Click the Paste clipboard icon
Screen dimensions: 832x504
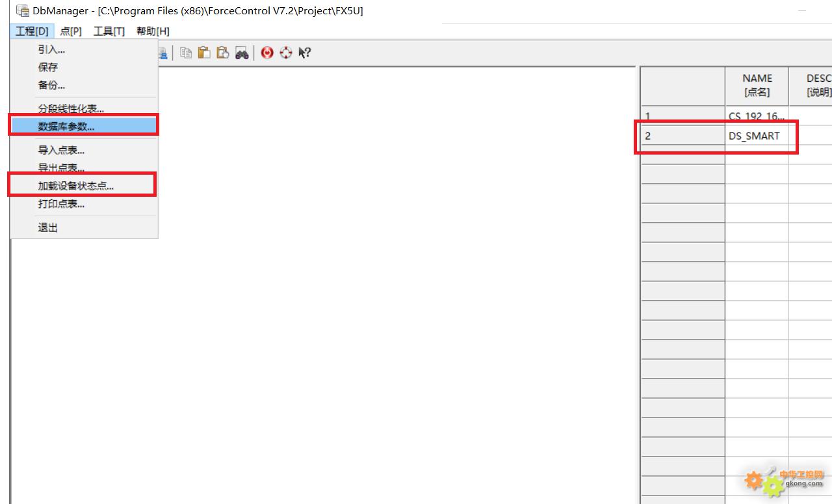(204, 53)
